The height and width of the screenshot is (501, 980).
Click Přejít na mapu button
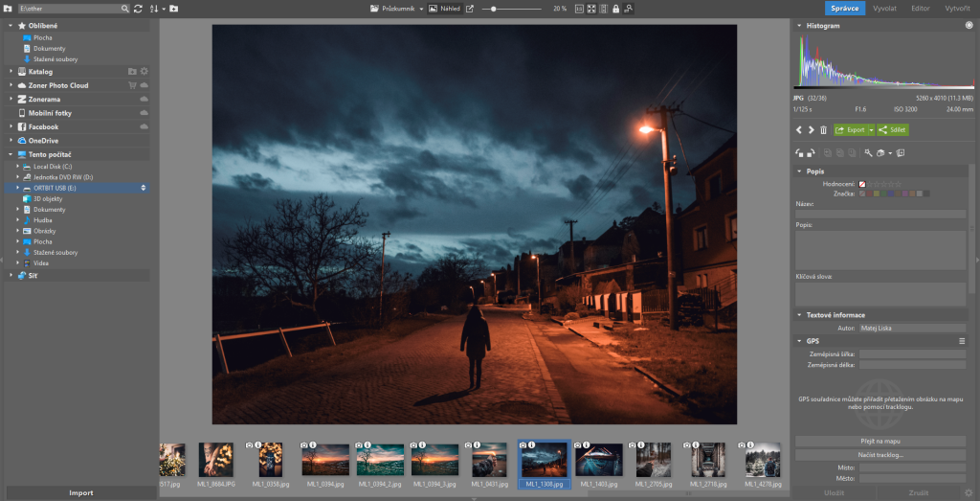(x=880, y=442)
